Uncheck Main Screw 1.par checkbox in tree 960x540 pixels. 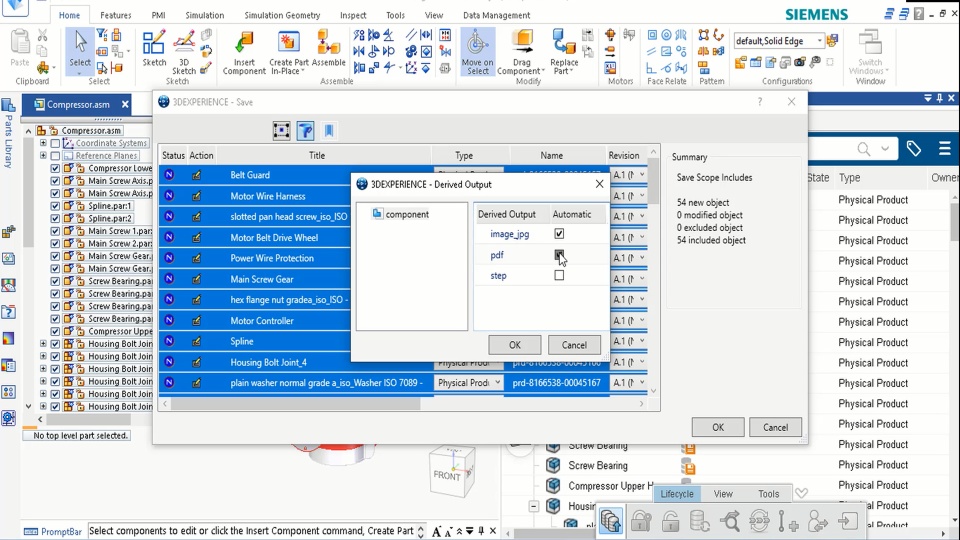click(55, 231)
